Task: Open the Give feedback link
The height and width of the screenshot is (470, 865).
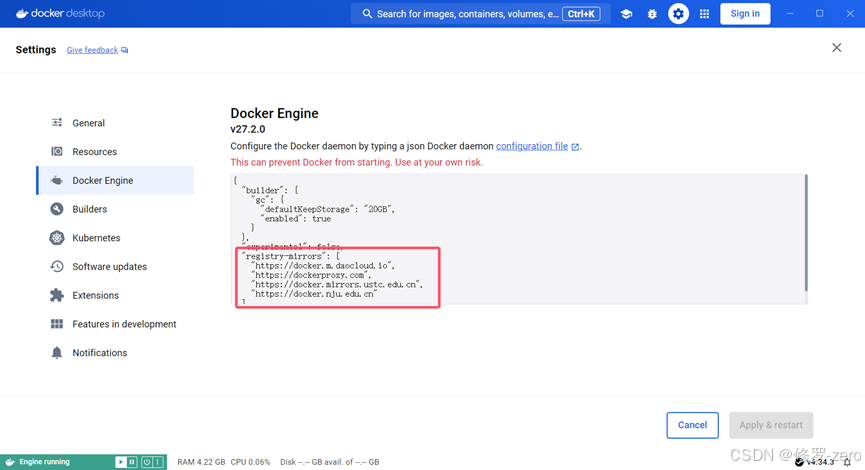Action: [92, 50]
